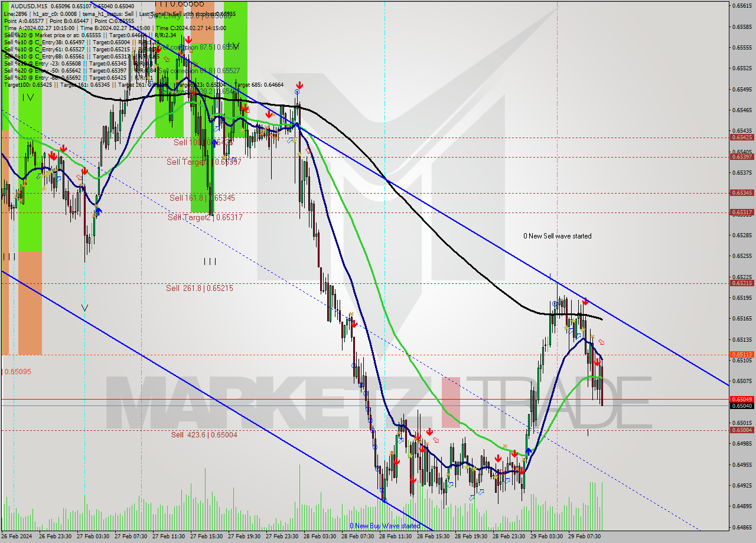Click the red 0.65425 price tag on axis
This screenshot has height=543, width=756.
coord(742,138)
